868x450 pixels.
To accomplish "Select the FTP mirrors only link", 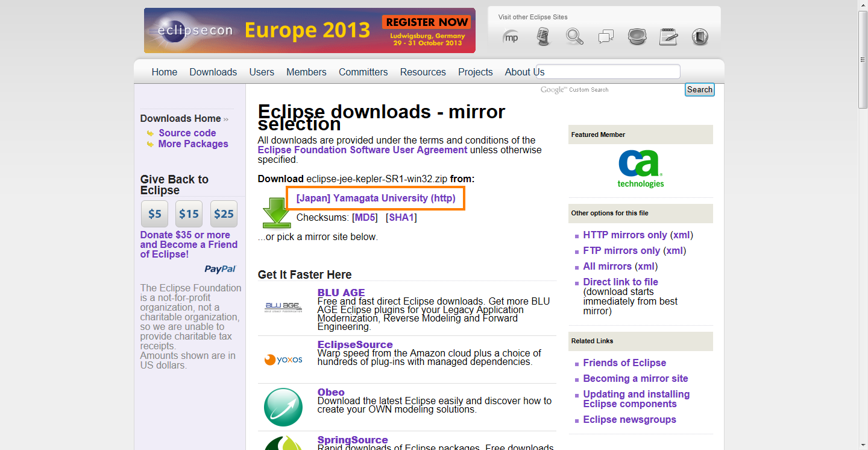I will coord(621,250).
